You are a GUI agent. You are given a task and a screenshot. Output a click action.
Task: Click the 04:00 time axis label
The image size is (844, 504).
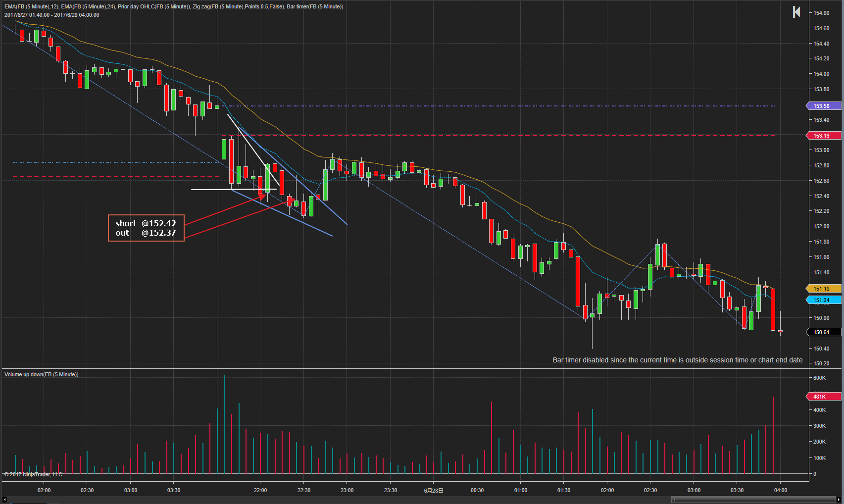pos(781,490)
